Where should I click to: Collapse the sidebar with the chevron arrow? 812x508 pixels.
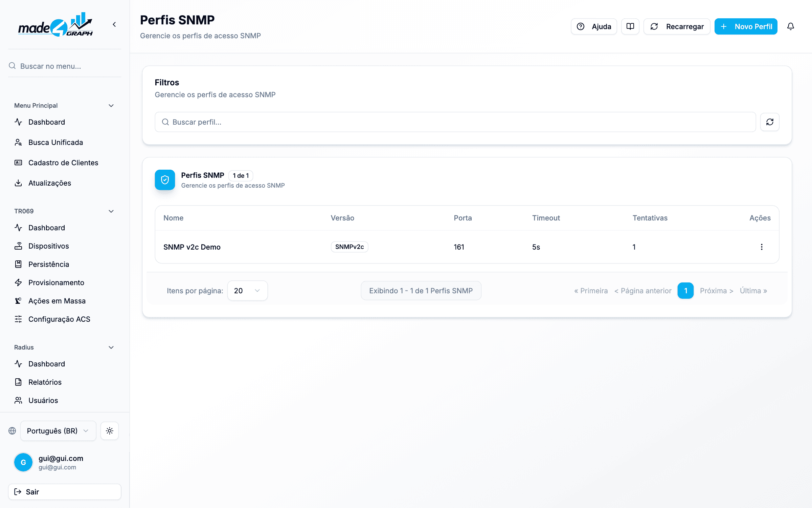[x=114, y=24]
